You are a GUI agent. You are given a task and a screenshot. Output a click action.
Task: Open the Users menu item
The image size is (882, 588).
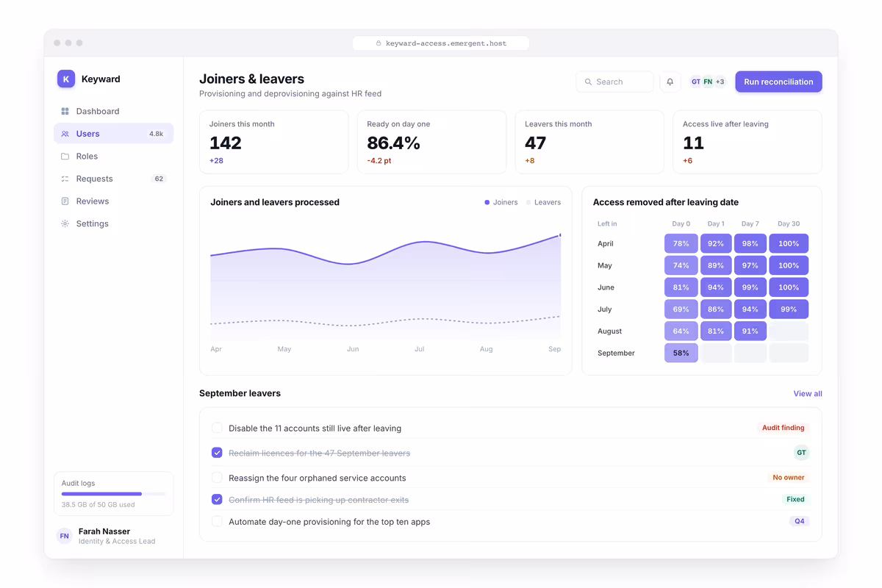[x=114, y=134]
